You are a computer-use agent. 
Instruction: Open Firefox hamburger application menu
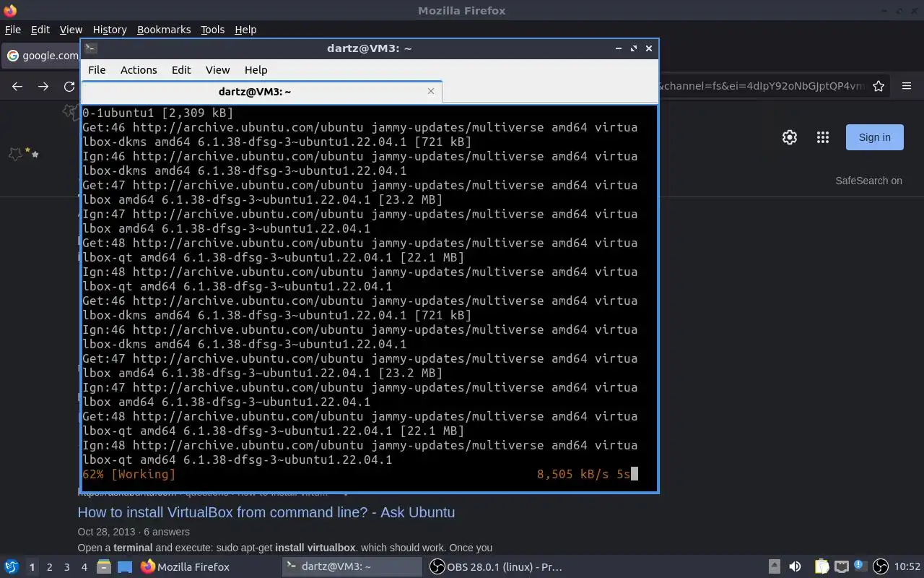tap(907, 87)
